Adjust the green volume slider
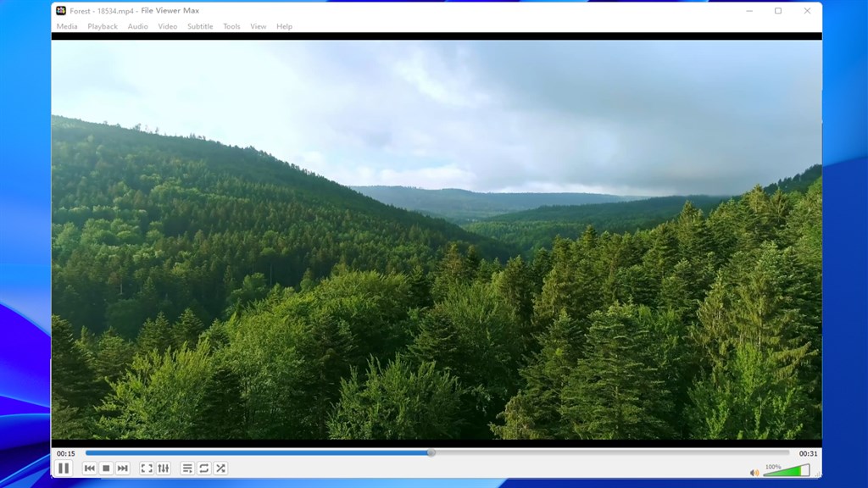This screenshot has height=488, width=868. (x=787, y=471)
